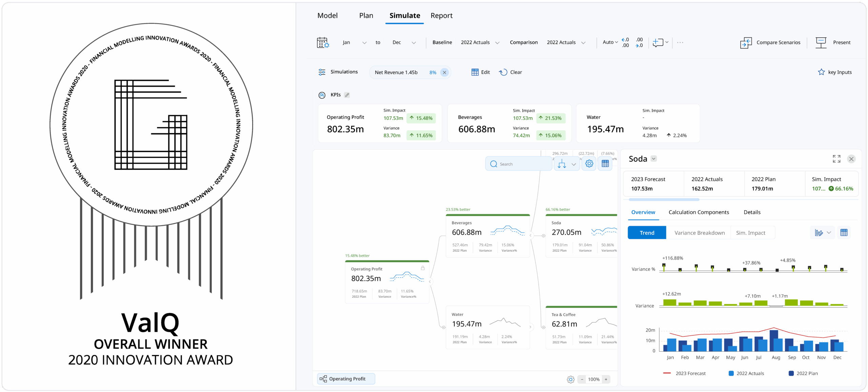This screenshot has width=868, height=392.
Task: Open the calendar period settings icon
Action: (x=323, y=43)
